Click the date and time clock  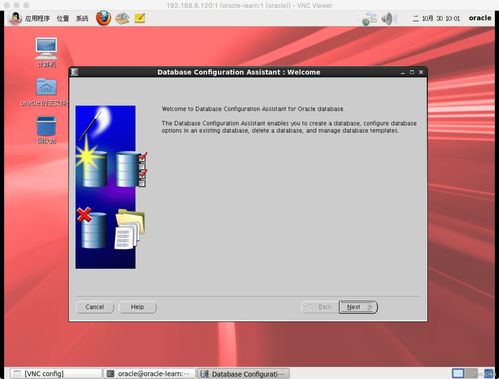(436, 18)
